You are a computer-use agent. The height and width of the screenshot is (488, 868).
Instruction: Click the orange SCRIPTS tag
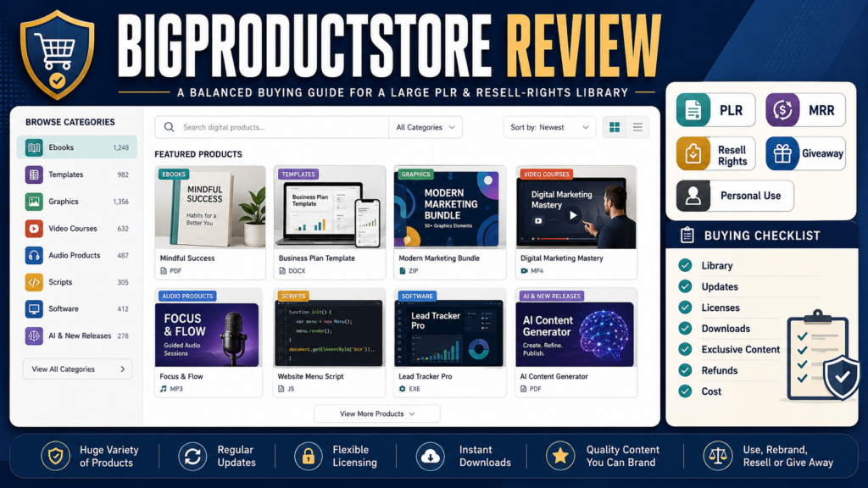[x=293, y=296]
